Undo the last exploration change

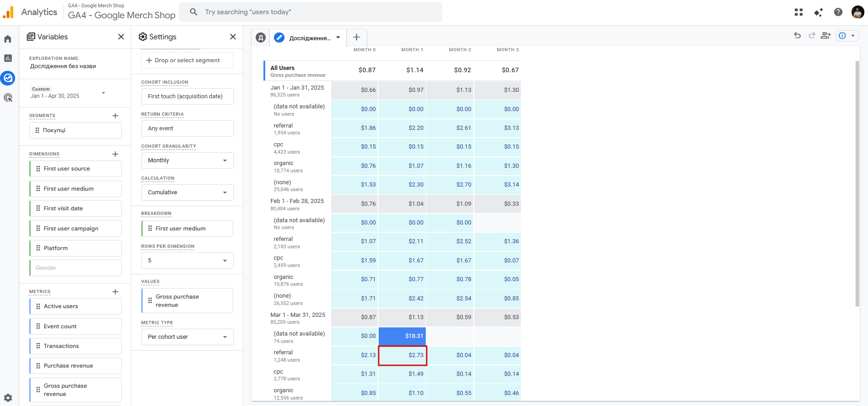798,35
